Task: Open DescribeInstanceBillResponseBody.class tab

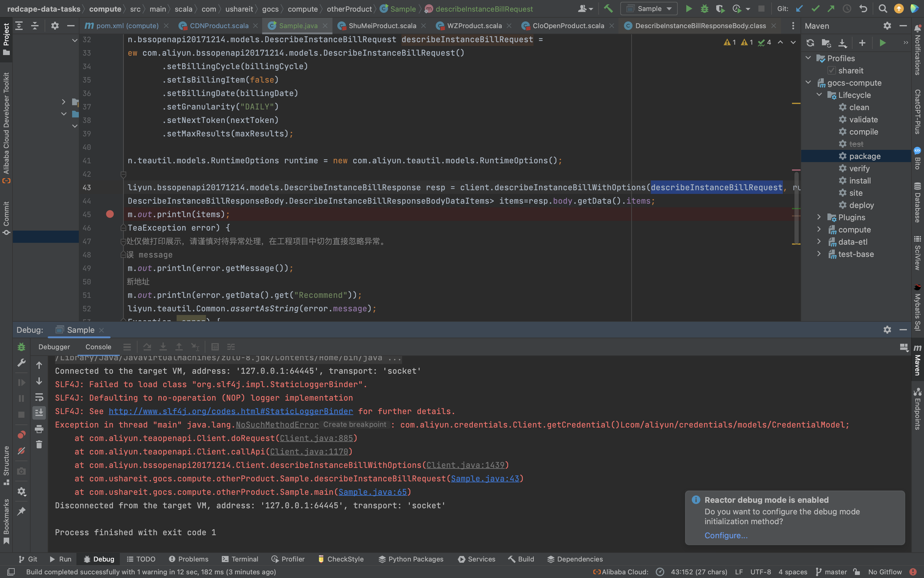Action: tap(700, 26)
